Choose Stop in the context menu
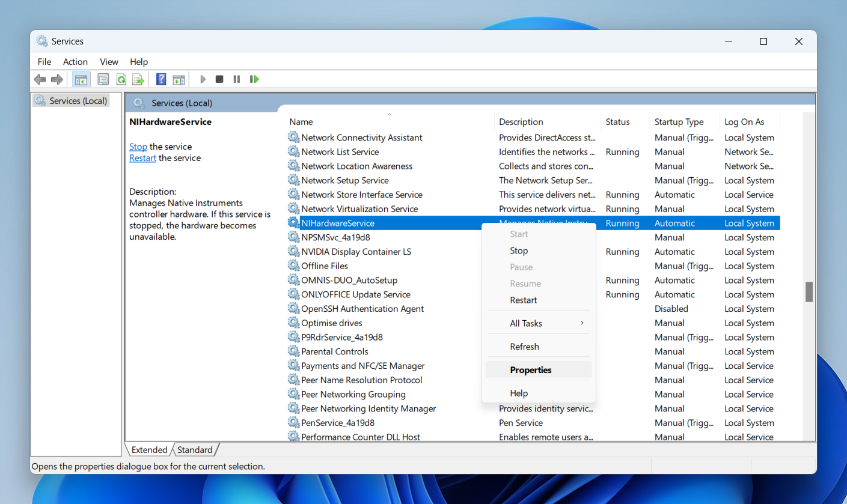The height and width of the screenshot is (504, 847). (x=539, y=250)
